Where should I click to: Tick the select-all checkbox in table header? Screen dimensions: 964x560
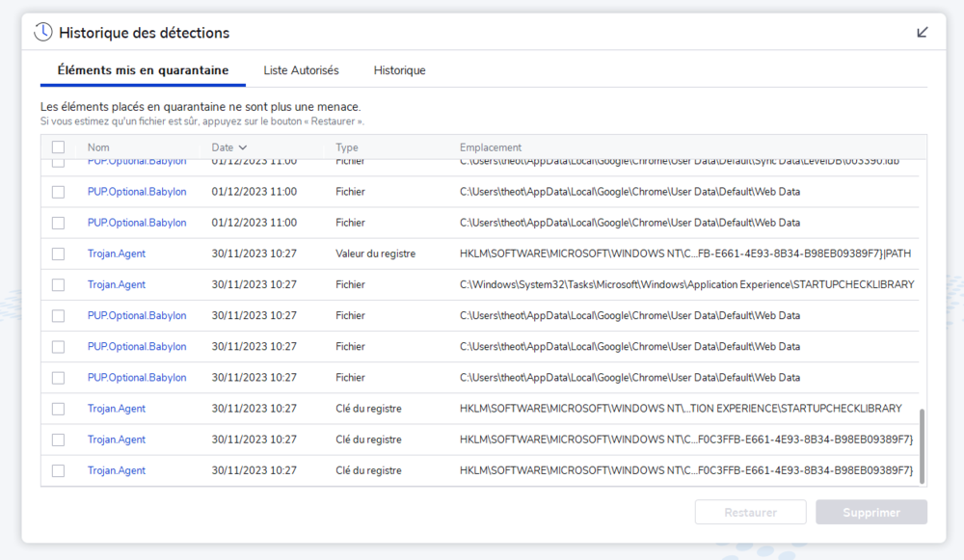(59, 147)
